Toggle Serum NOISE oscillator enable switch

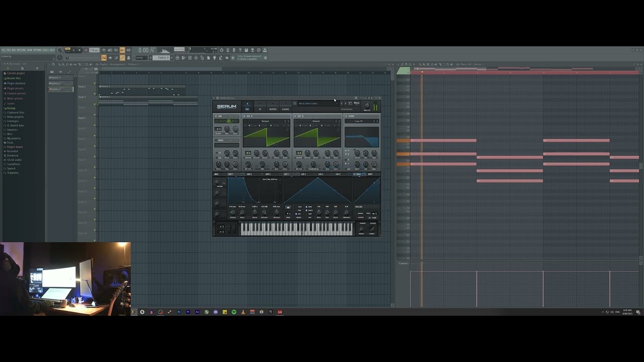[216, 140]
